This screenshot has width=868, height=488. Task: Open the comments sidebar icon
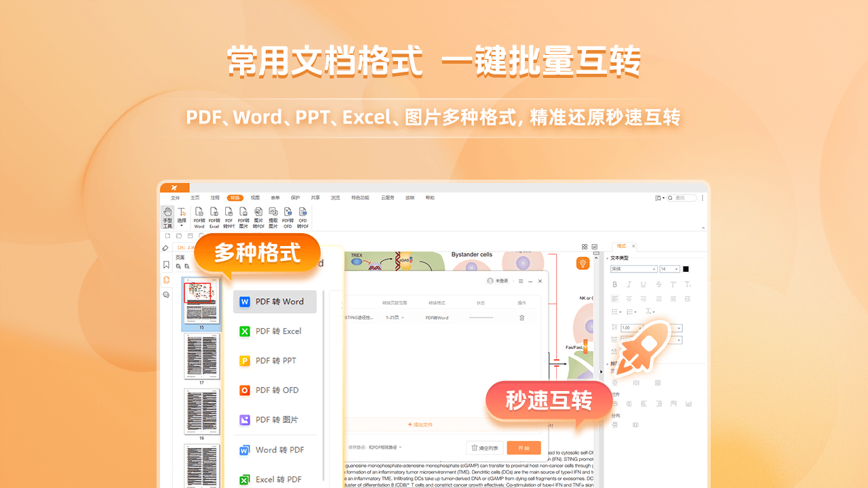point(166,295)
